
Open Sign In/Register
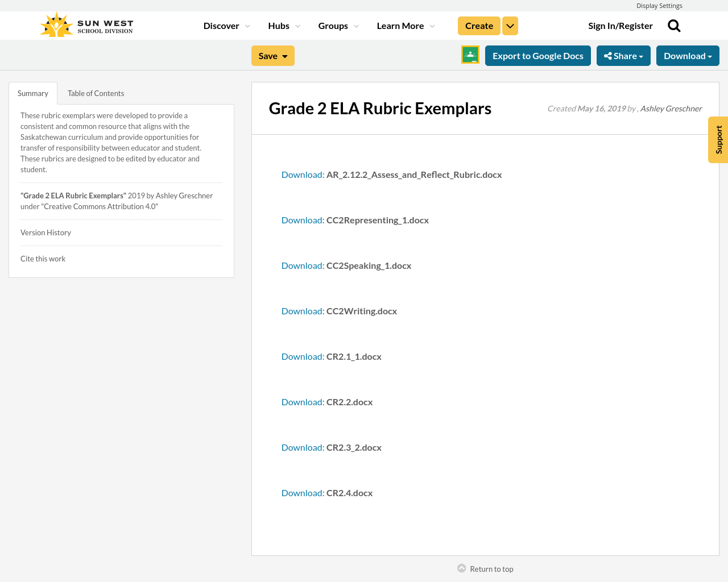pos(621,25)
